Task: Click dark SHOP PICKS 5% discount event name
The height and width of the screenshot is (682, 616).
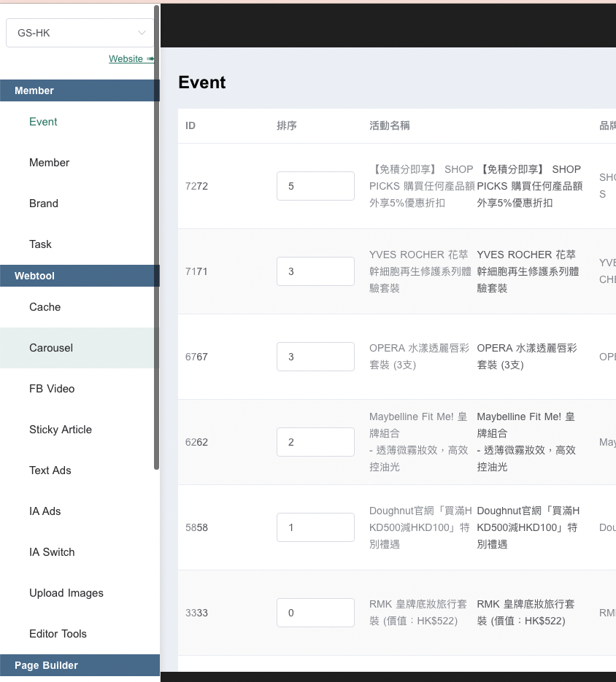Action: pos(529,186)
